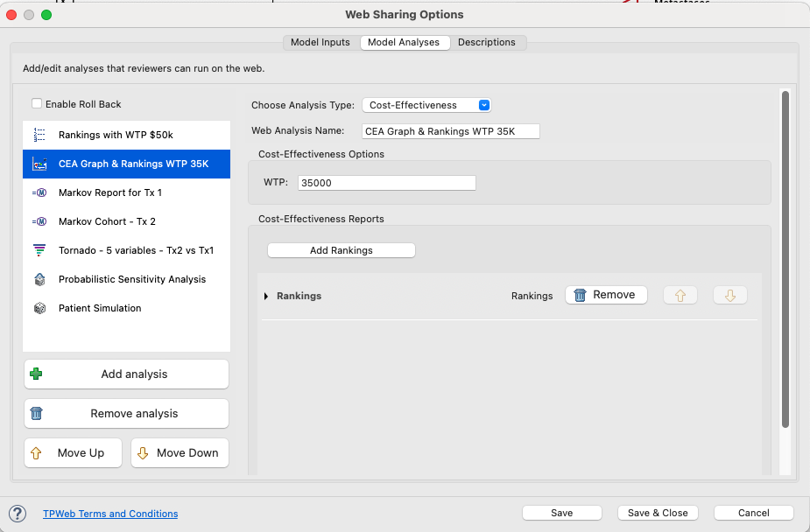Click the Probabilistic Sensitivity Analysis icon
Image resolution: width=810 pixels, height=532 pixels.
tap(39, 279)
